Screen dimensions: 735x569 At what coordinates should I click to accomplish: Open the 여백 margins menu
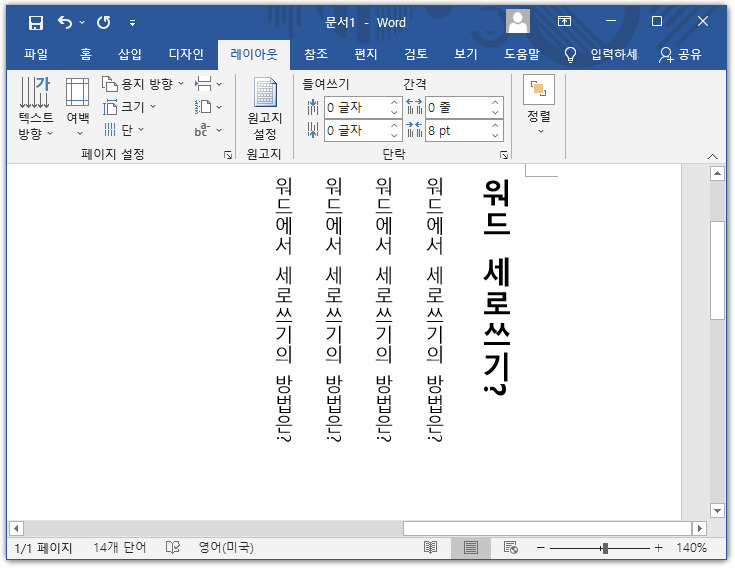pyautogui.click(x=78, y=108)
